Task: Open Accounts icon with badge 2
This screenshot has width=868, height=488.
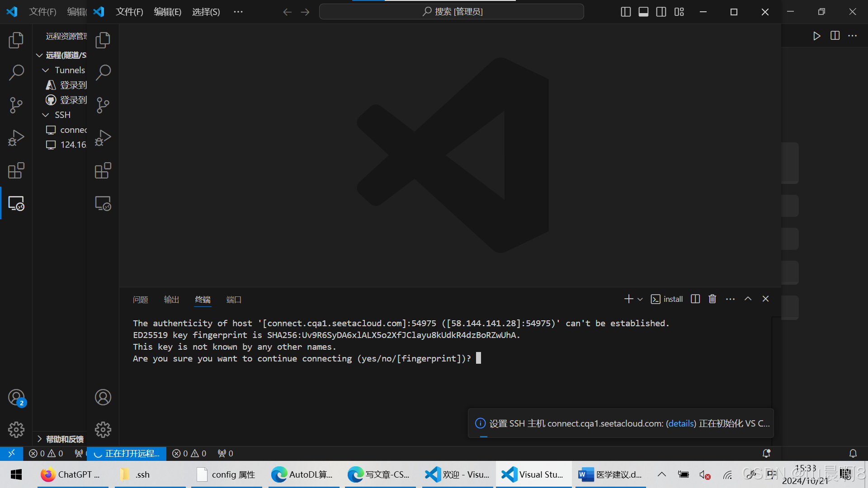Action: pos(17,398)
